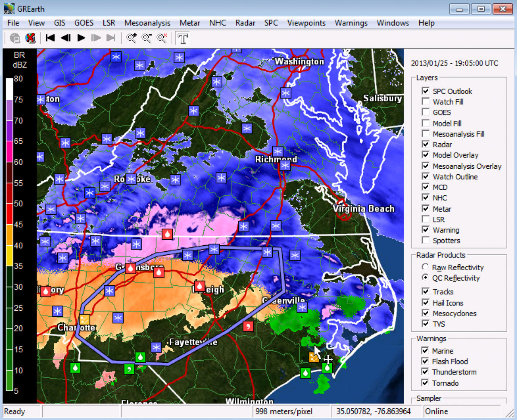Viewport: 517px width, 420px height.
Task: Click the pink 60-65 dBZ legend band
Action: [x=9, y=151]
